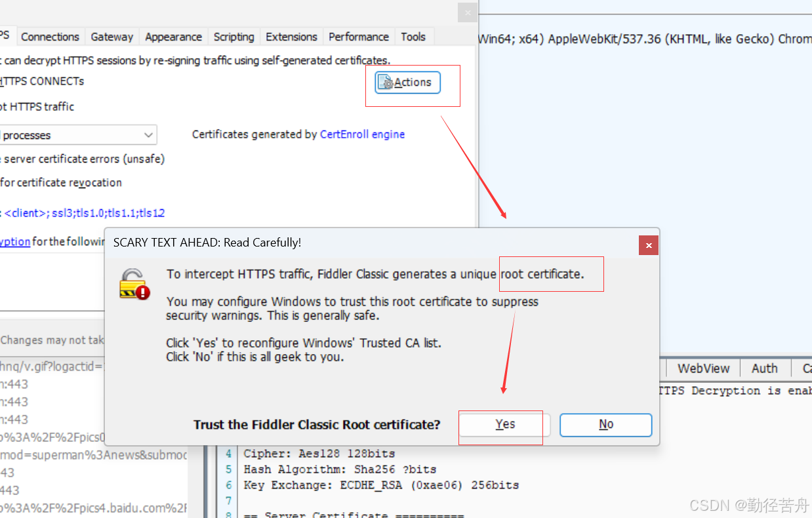Click the 'HTTPS traffic' decrypt option label

37,106
